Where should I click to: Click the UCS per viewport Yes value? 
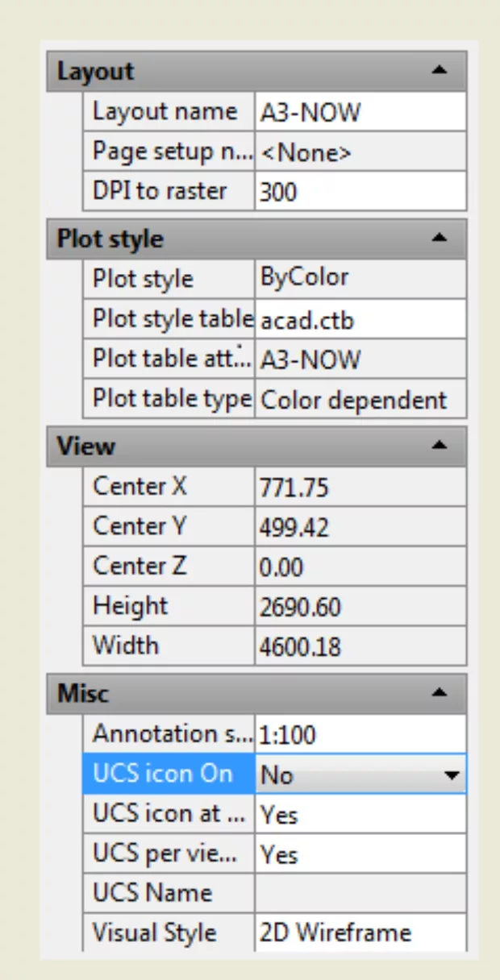click(x=360, y=853)
